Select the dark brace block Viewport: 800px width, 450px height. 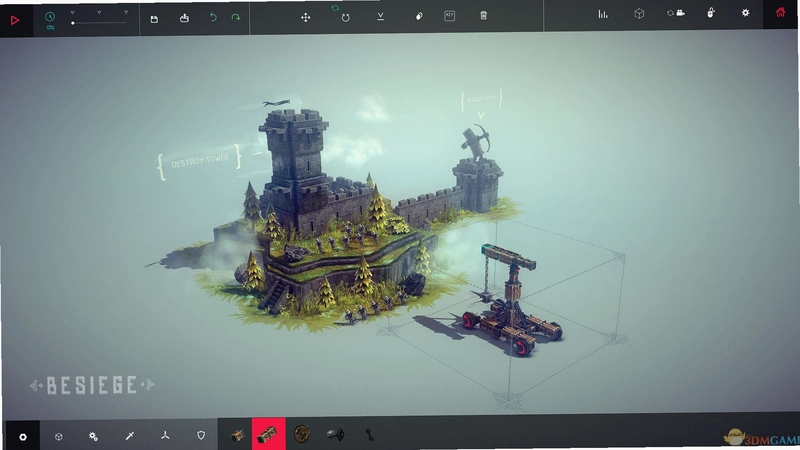coord(369,434)
